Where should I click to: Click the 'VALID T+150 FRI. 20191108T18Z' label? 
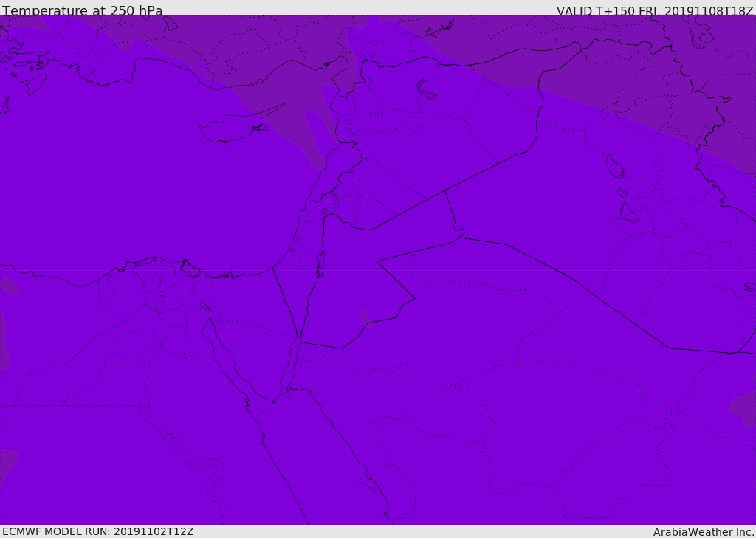pyautogui.click(x=655, y=11)
